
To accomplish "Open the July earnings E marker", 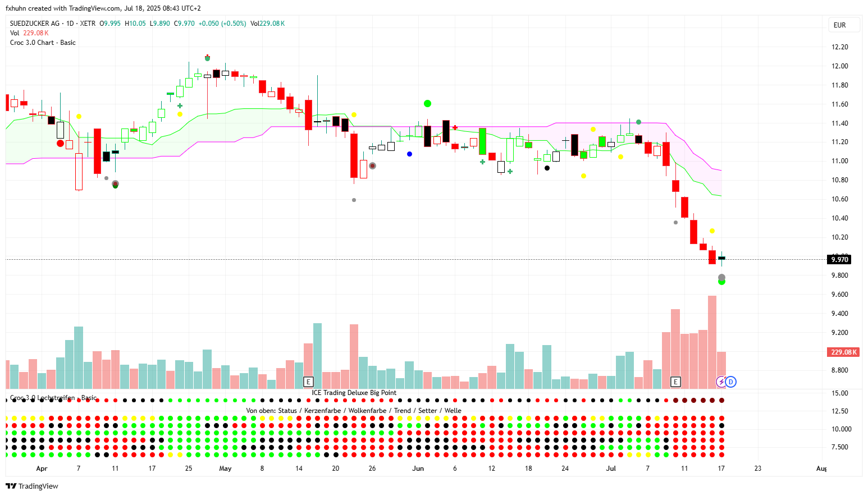I will click(x=675, y=382).
